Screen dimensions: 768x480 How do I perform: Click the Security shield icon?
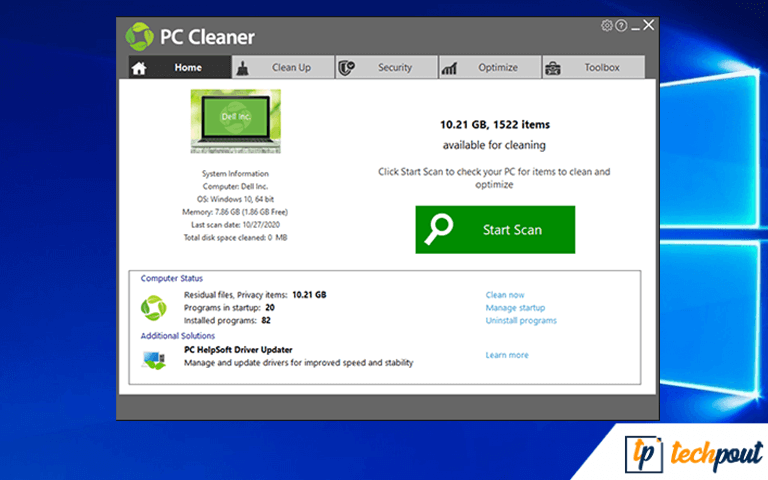click(346, 68)
